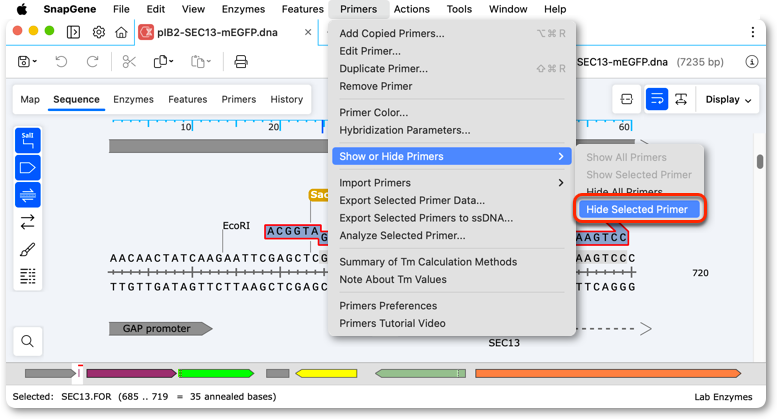Image resolution: width=777 pixels, height=419 pixels.
Task: Open the Edit menu
Action: point(156,9)
